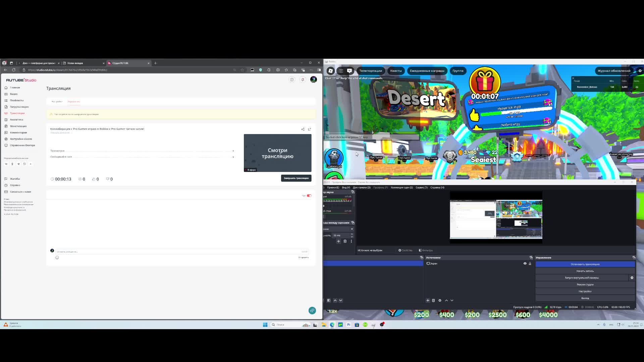Image resolution: width=644 pixels, height=362 pixels.
Task: Open the emoji picker in chat
Action: tap(57, 257)
